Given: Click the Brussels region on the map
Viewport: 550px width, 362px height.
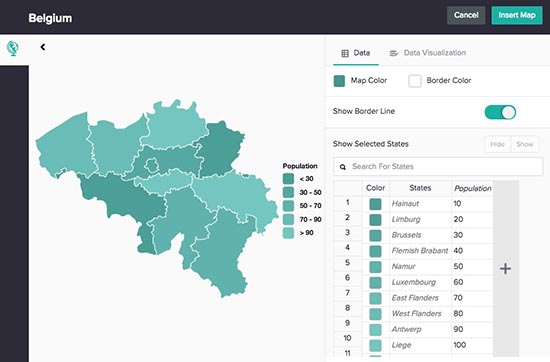Looking at the screenshot, I should click(152, 165).
